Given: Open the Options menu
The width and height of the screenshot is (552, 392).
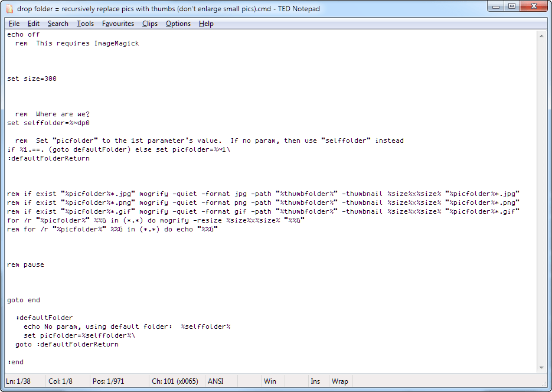Looking at the screenshot, I should 178,24.
